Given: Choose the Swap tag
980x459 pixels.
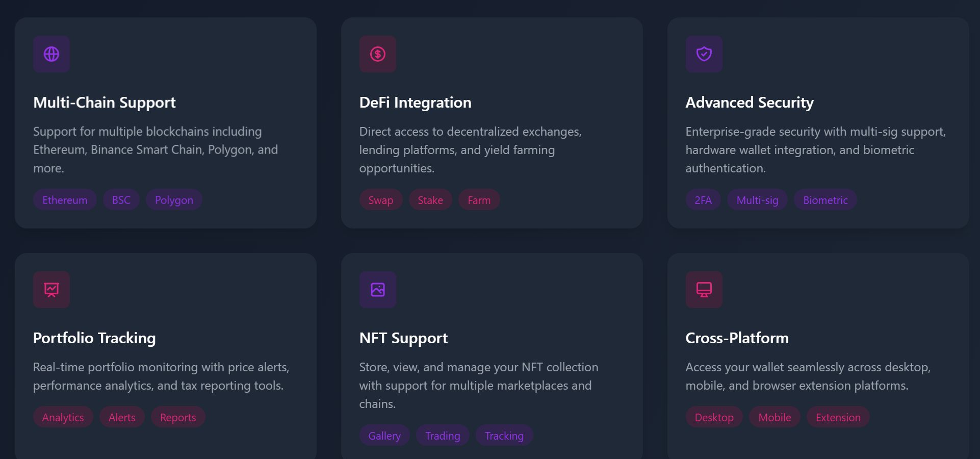Looking at the screenshot, I should pos(381,200).
